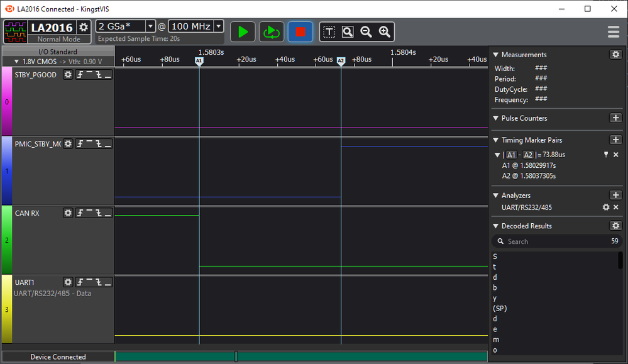Open STBY_PGOOD channel settings gear
The width and height of the screenshot is (628, 364).
68,74
